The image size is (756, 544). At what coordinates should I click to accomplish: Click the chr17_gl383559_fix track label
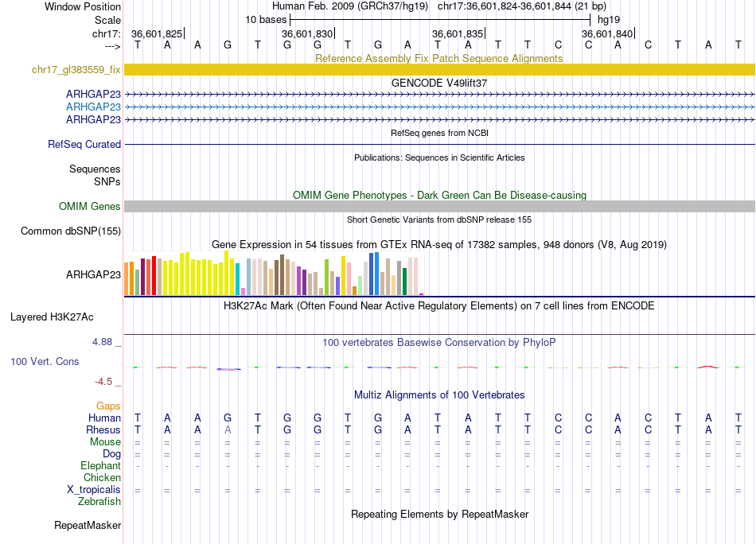click(76, 70)
